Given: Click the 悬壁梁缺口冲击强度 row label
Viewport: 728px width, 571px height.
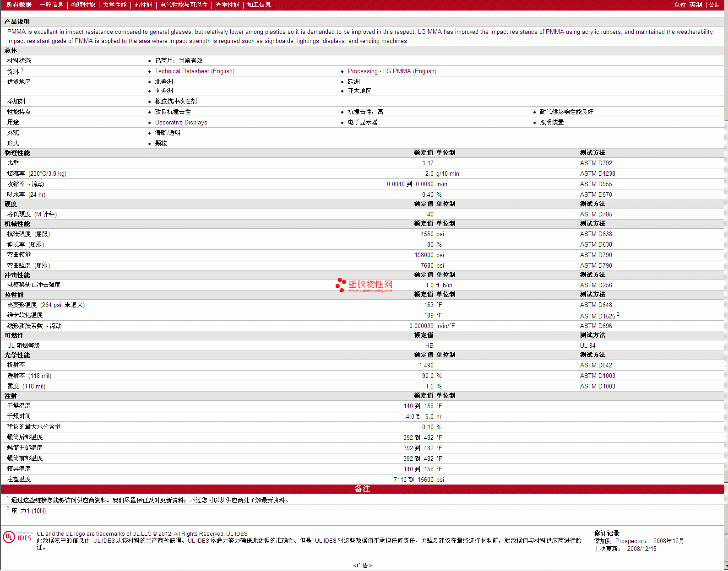Looking at the screenshot, I should click(x=34, y=285).
